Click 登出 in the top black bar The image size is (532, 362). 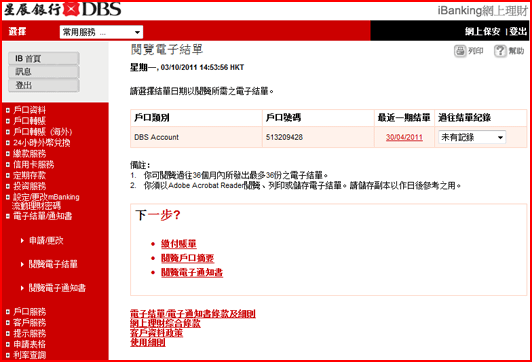pyautogui.click(x=518, y=32)
